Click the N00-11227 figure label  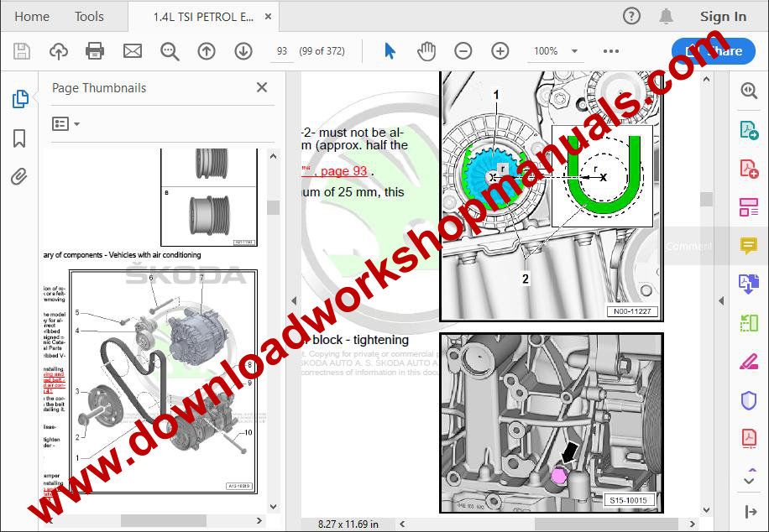click(x=632, y=310)
